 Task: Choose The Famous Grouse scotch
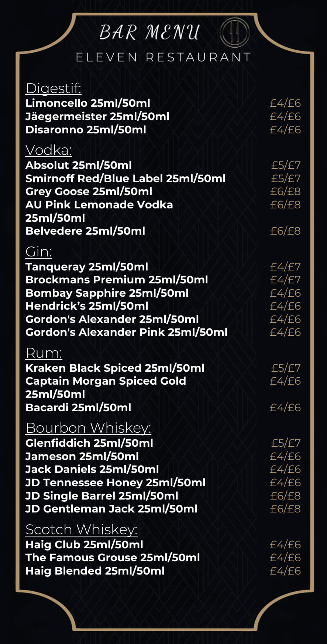113,558
